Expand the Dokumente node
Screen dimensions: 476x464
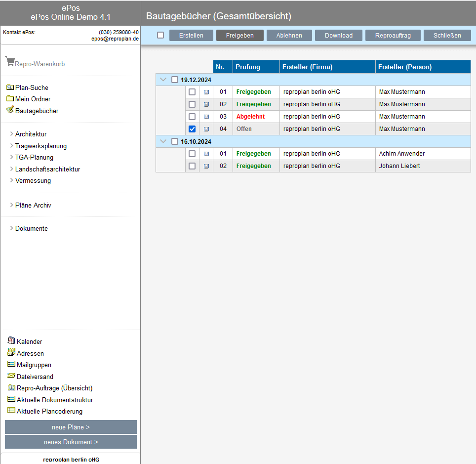click(11, 228)
